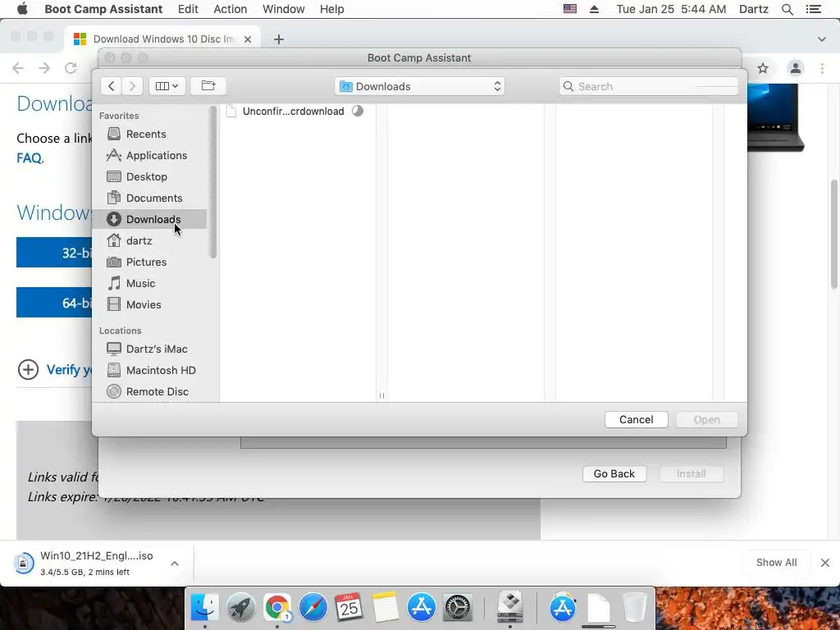The height and width of the screenshot is (630, 840).
Task: Click the Chrome forward arrow
Action: tap(44, 68)
